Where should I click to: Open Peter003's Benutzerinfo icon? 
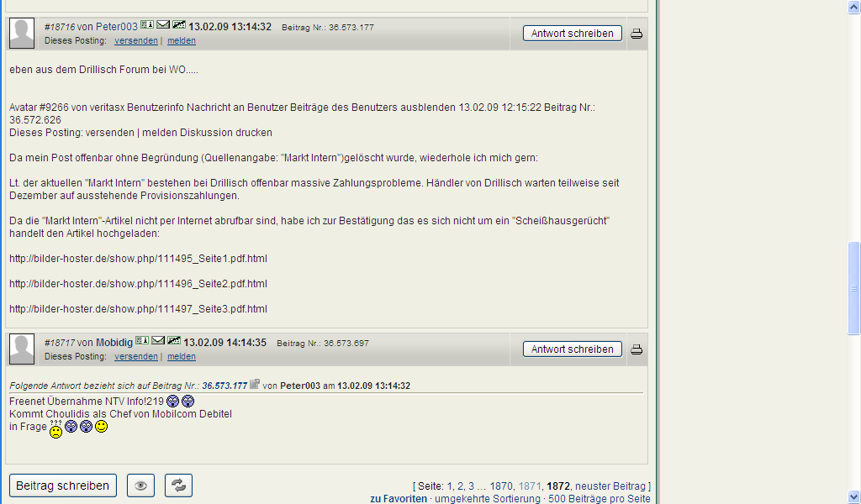[146, 25]
